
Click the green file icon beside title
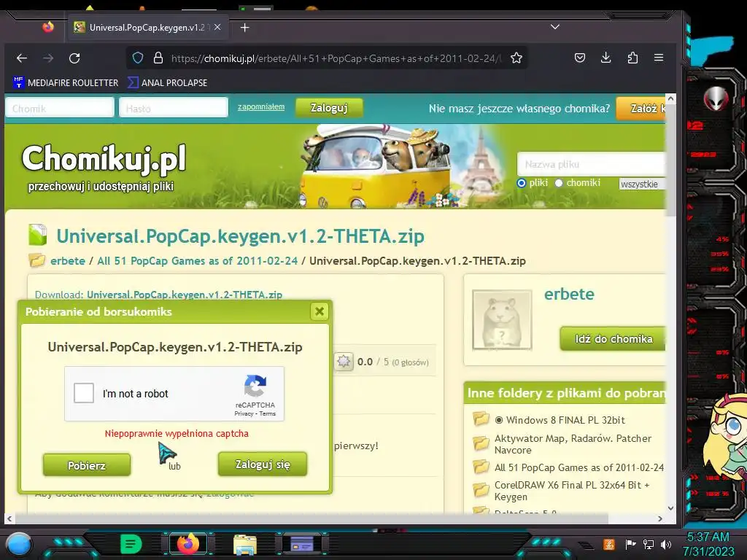[x=38, y=236]
